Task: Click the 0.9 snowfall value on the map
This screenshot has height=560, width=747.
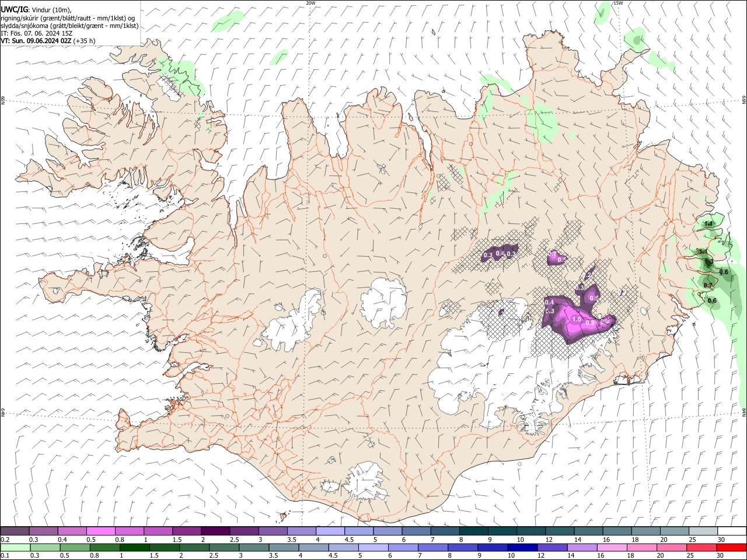Action: coord(590,323)
